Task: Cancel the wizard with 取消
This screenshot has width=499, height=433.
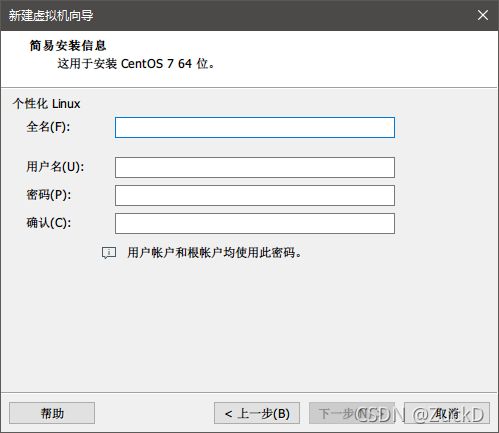Action: point(447,413)
